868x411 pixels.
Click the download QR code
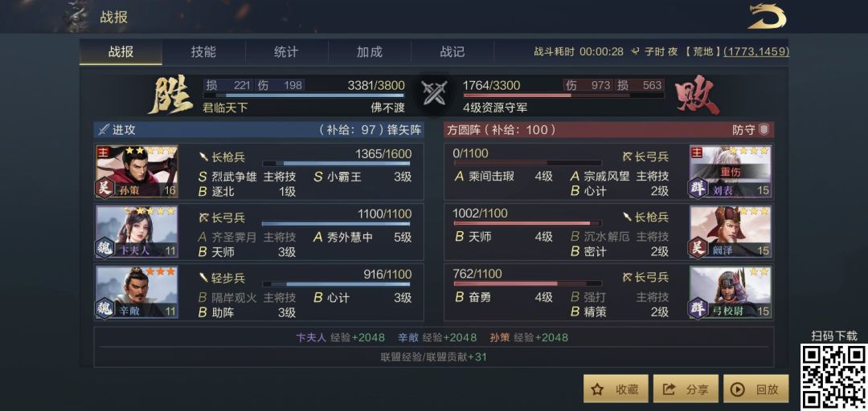833,376
